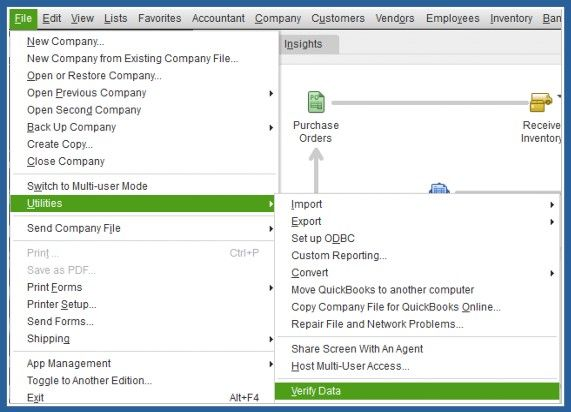Open the Company menu
The width and height of the screenshot is (571, 412).
pos(278,18)
